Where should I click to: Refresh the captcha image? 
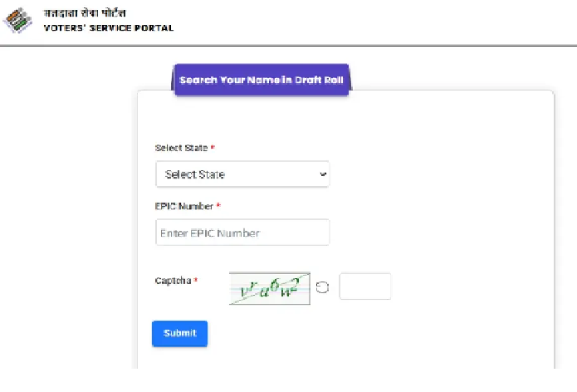[323, 287]
